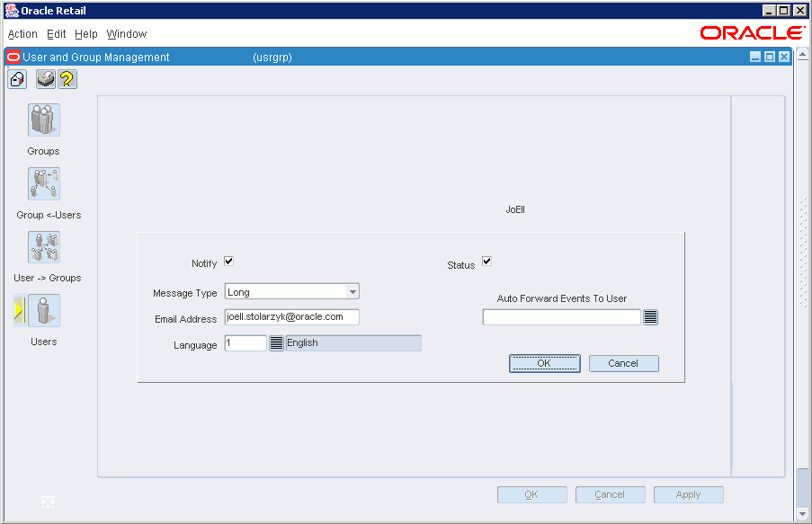Open the User -> Groups sidebar icon

tap(44, 247)
